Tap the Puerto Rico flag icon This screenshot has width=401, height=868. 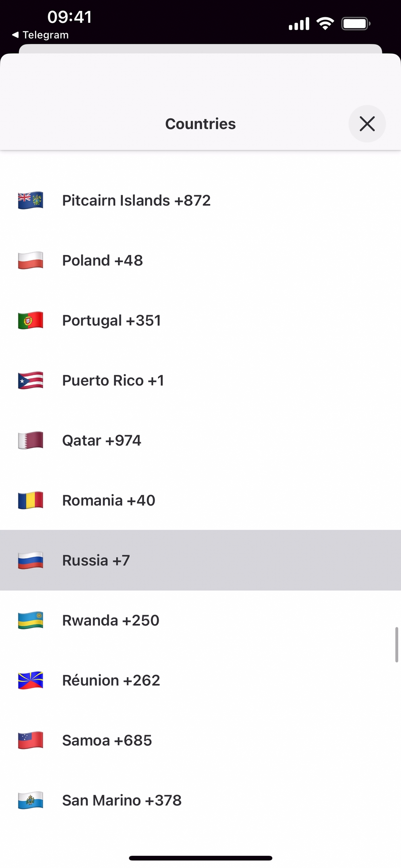click(31, 380)
